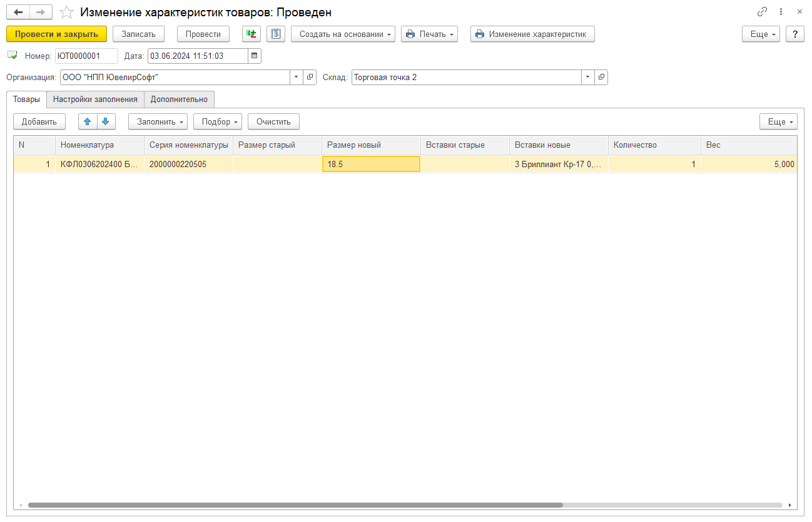The height and width of the screenshot is (522, 812).
Task: Switch to Настройки заполнения tab
Action: click(x=95, y=99)
